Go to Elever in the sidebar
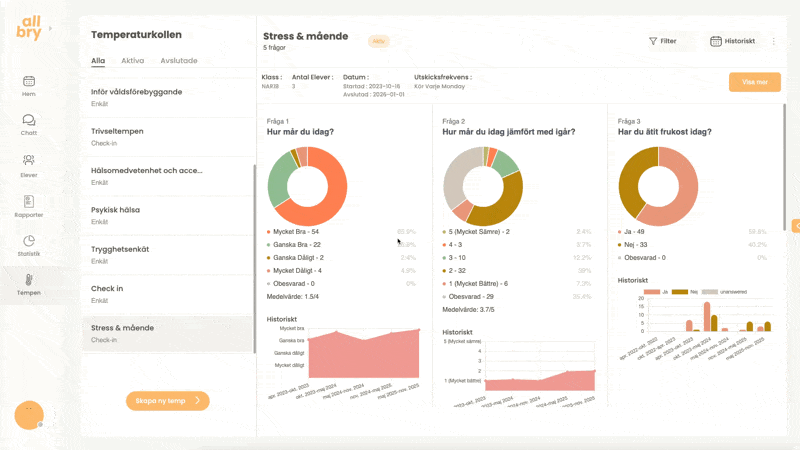Viewport: 800px width, 450px height. coord(29,164)
